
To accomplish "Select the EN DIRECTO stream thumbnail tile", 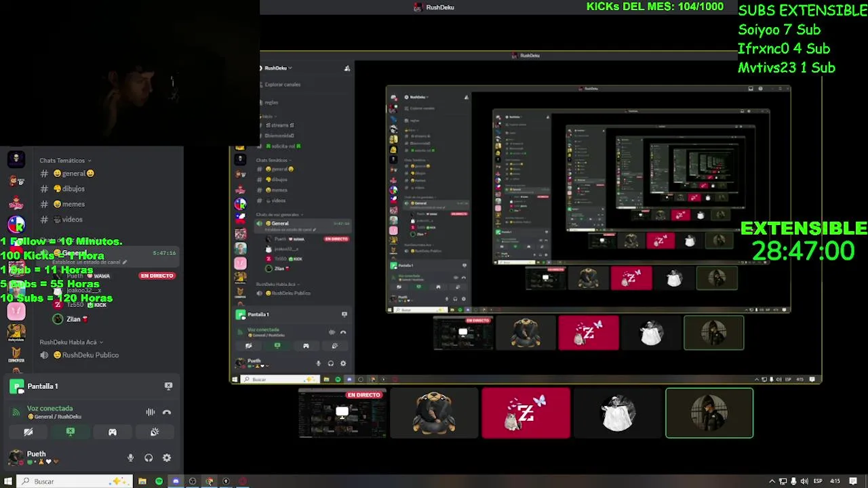I will (342, 413).
